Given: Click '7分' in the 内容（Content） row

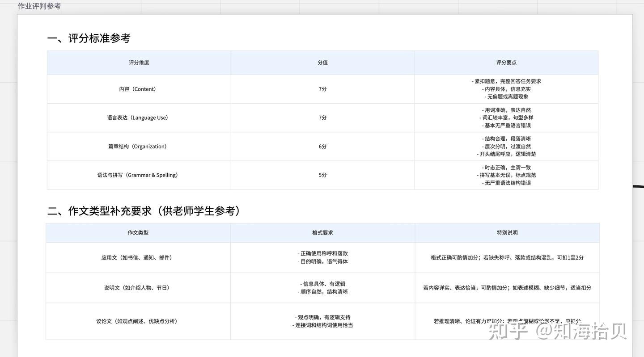Looking at the screenshot, I should (x=322, y=89).
